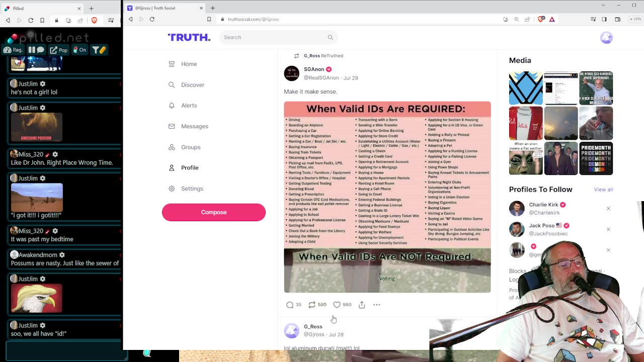Image resolution: width=644 pixels, height=362 pixels.
Task: ReTruth the SGAnon post (590)
Action: [317, 305]
